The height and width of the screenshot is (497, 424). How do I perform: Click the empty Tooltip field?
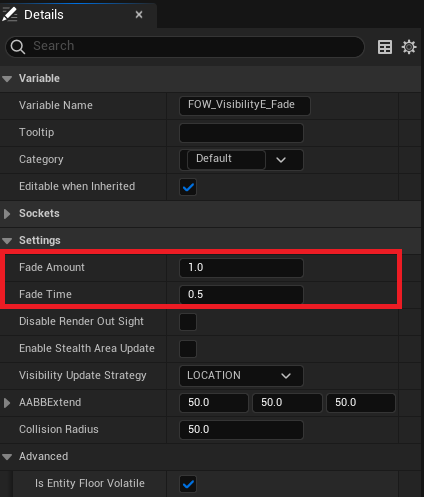(241, 133)
